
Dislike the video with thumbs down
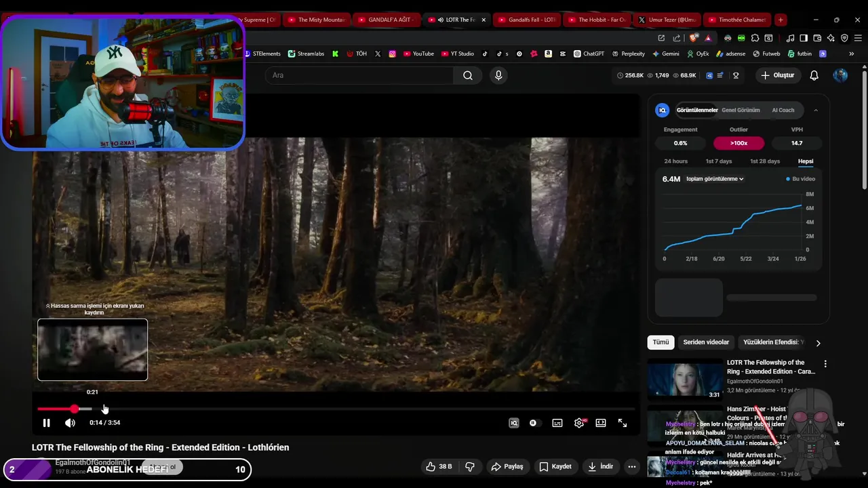pos(469,466)
